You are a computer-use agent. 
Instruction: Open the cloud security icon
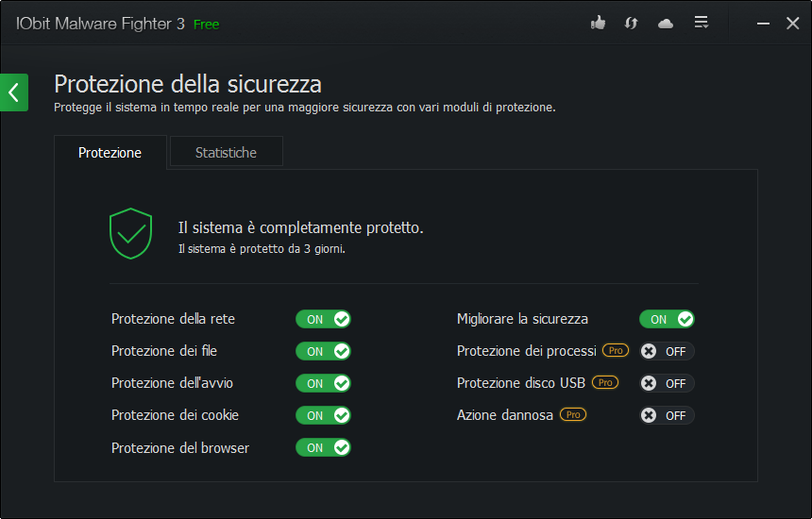coord(666,23)
